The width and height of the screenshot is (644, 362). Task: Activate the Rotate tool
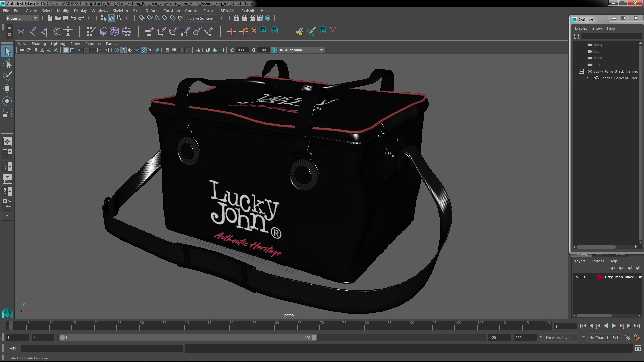(x=7, y=101)
